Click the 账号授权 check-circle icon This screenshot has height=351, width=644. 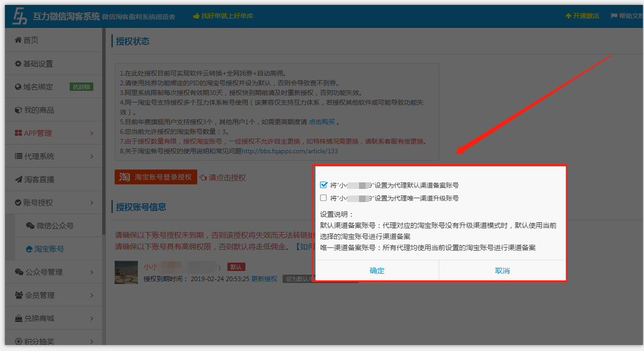(18, 203)
